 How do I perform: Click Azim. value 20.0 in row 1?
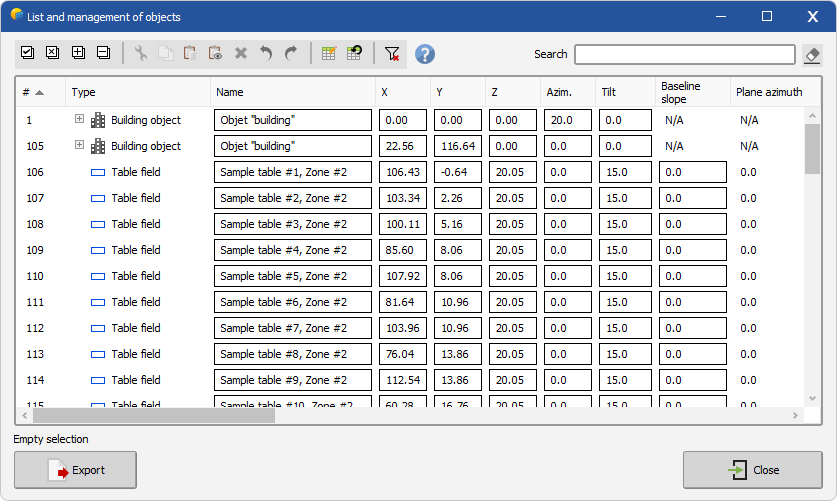pyautogui.click(x=567, y=120)
